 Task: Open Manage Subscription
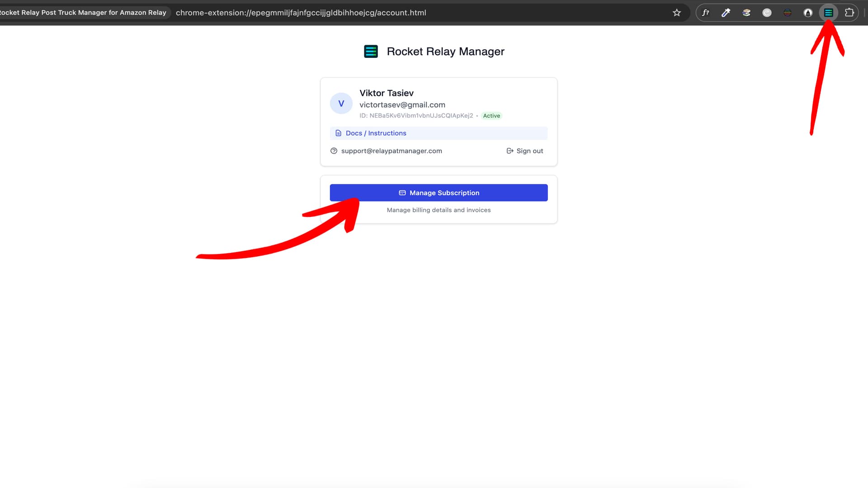tap(439, 193)
